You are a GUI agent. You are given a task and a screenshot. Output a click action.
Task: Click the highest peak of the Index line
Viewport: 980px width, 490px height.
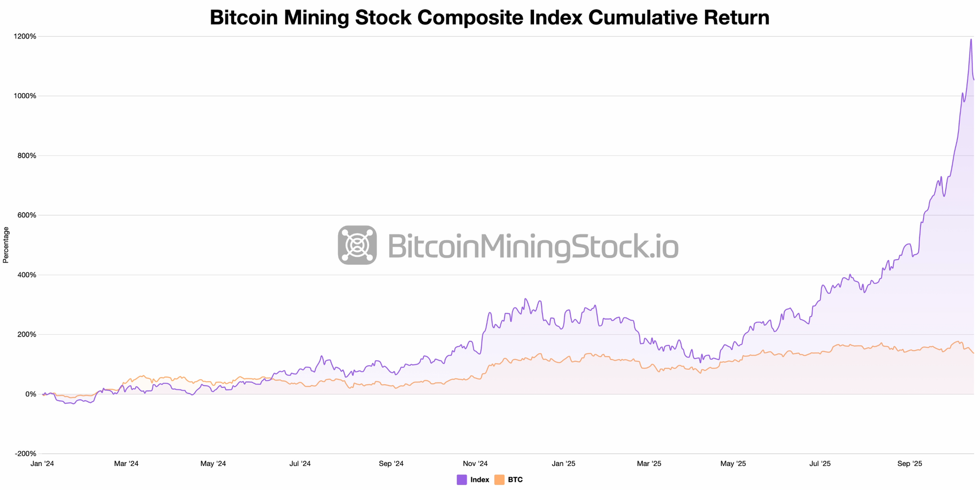(x=971, y=40)
